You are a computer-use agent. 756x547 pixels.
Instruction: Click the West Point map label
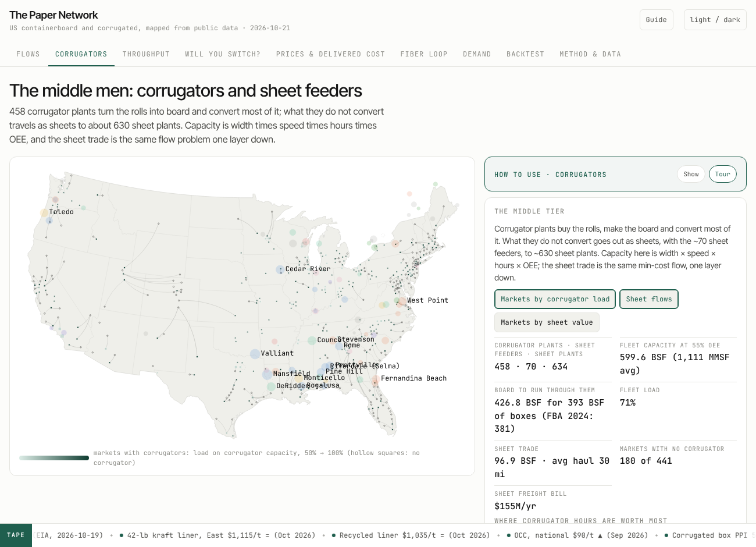click(427, 300)
